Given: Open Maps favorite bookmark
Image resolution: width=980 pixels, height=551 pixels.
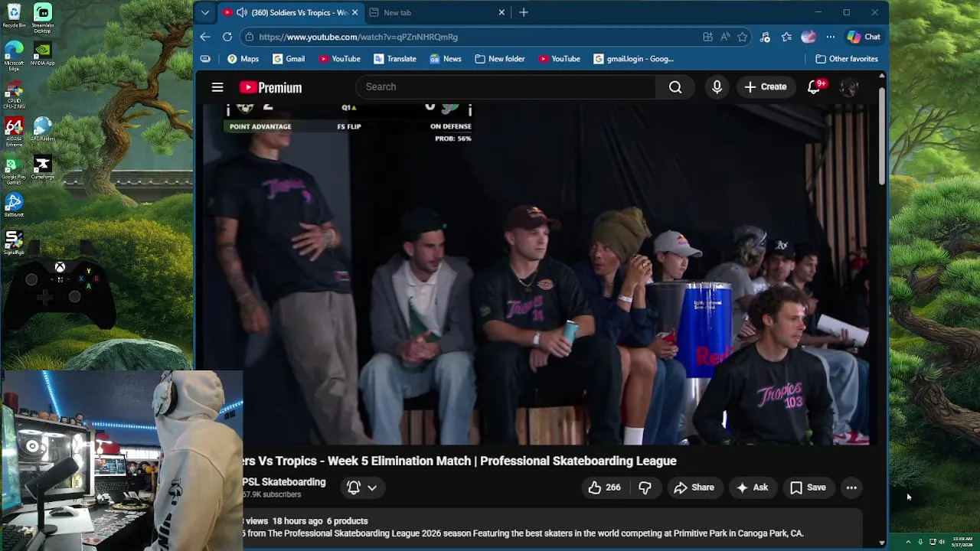Looking at the screenshot, I should tap(243, 59).
